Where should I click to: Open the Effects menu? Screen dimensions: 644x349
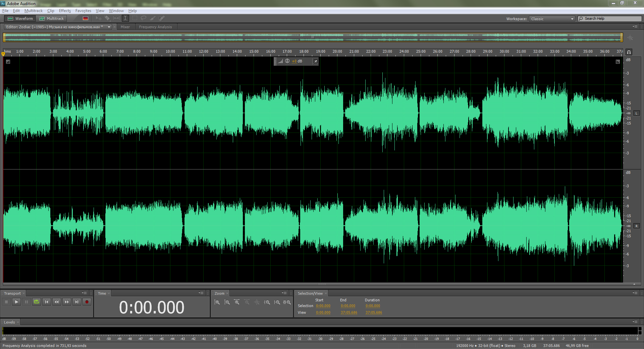65,11
